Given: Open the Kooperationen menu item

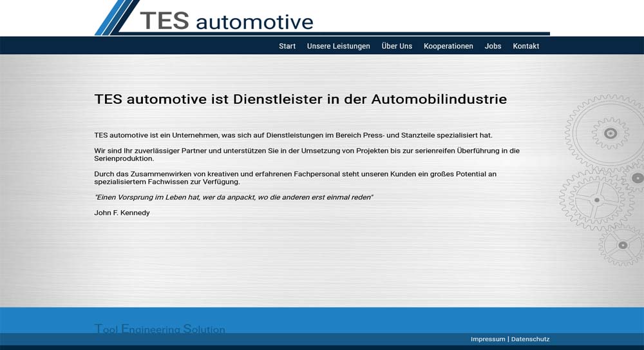Looking at the screenshot, I should pyautogui.click(x=448, y=46).
